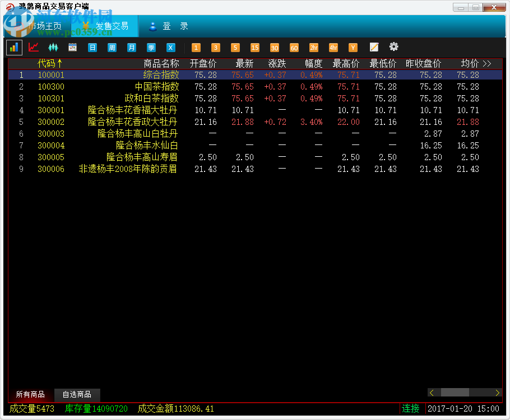
Task: Sort by 代码 column header
Action: [49, 63]
